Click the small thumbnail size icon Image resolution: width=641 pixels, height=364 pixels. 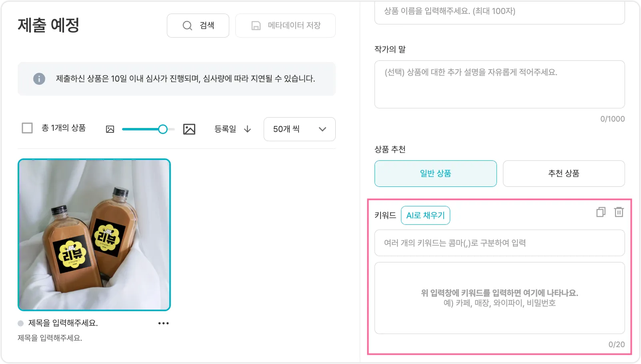[x=110, y=129]
